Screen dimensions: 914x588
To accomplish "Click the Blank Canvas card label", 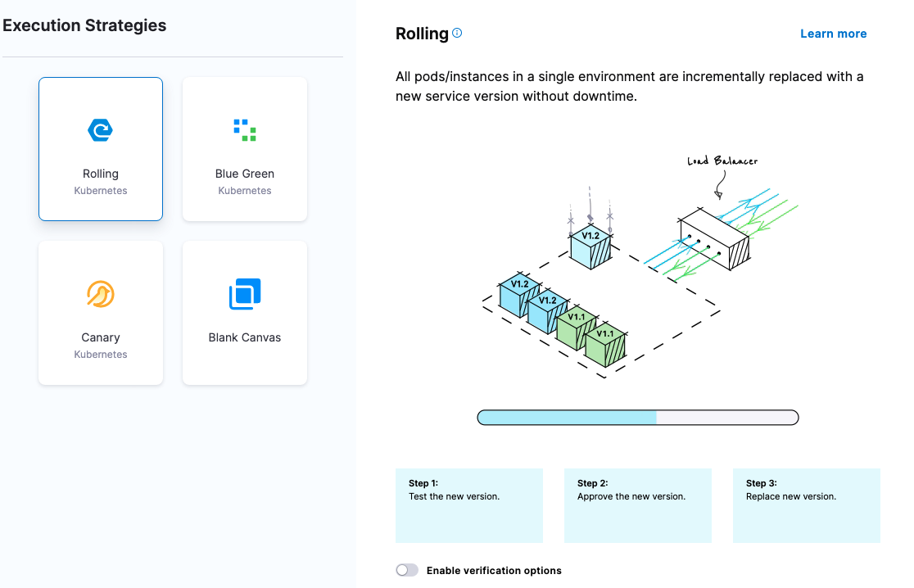I will pyautogui.click(x=244, y=337).
